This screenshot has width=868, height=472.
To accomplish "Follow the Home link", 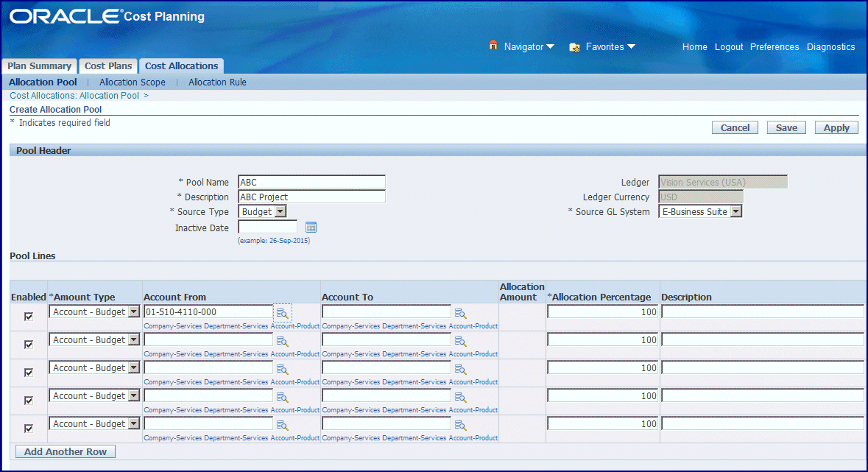I will coord(695,47).
